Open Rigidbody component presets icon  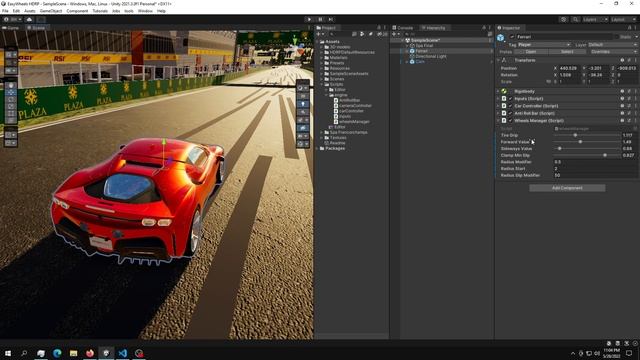(629, 91)
